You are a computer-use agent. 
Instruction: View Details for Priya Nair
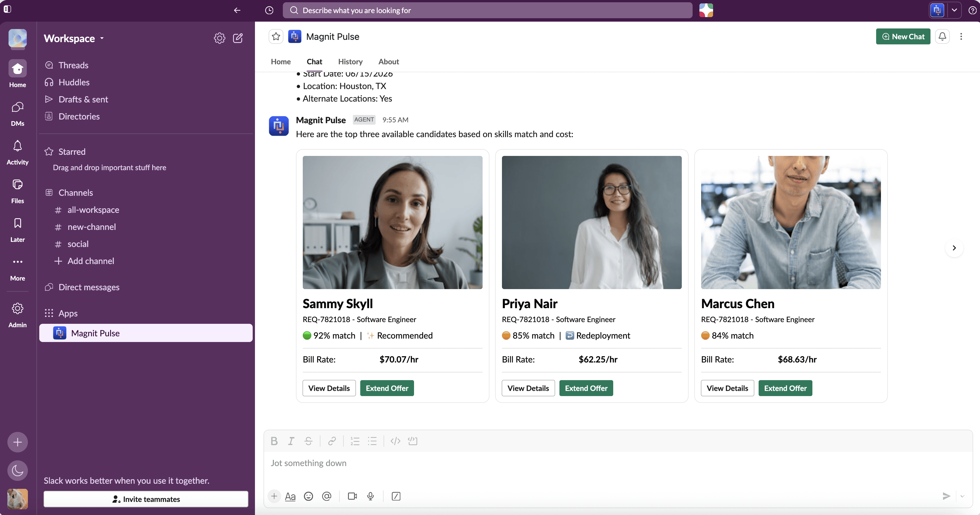click(x=528, y=388)
